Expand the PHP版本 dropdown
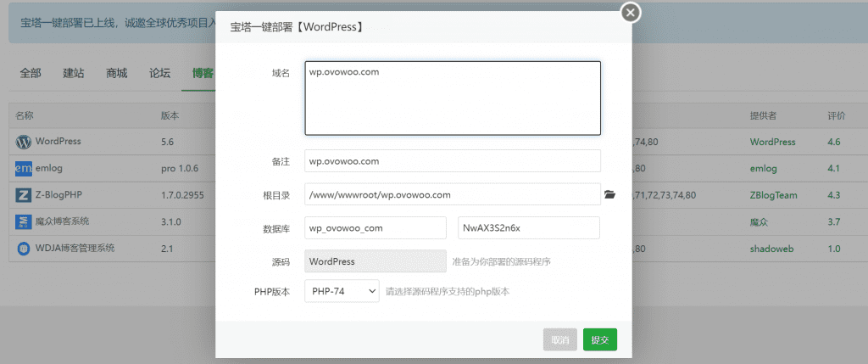 [342, 291]
